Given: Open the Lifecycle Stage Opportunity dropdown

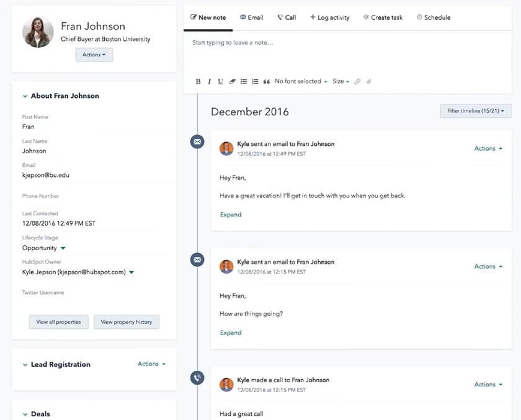Looking at the screenshot, I should [43, 247].
